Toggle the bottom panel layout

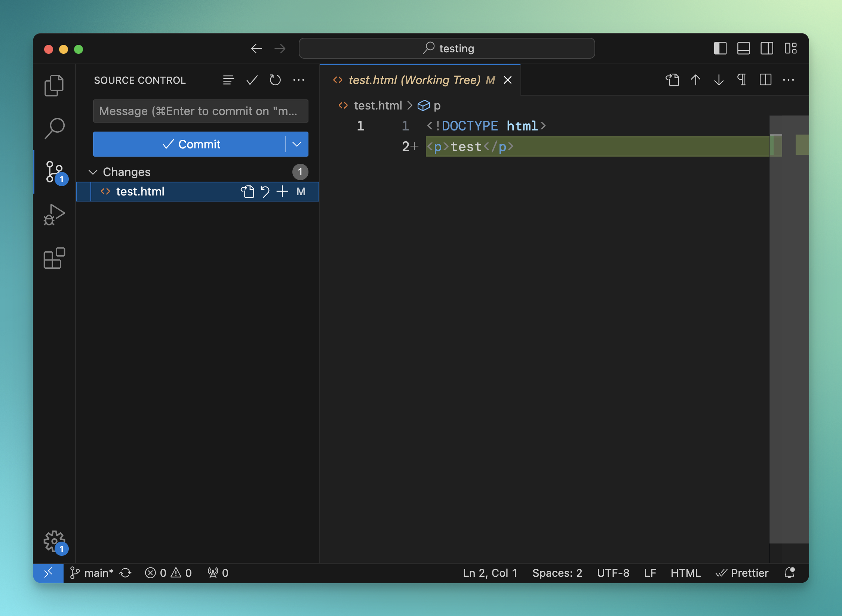(x=743, y=49)
